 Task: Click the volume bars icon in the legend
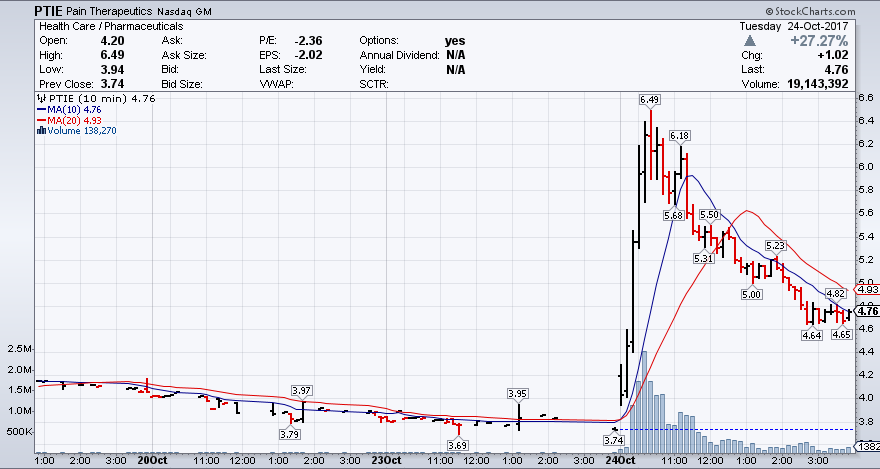pyautogui.click(x=39, y=131)
